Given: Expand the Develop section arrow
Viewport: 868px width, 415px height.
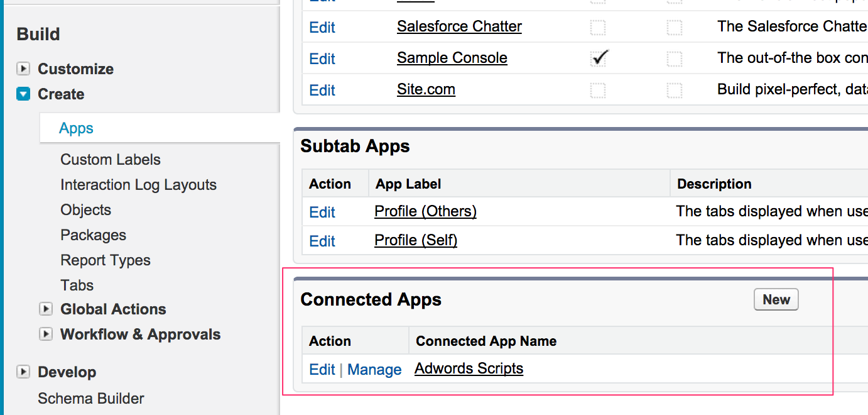Looking at the screenshot, I should pos(23,372).
